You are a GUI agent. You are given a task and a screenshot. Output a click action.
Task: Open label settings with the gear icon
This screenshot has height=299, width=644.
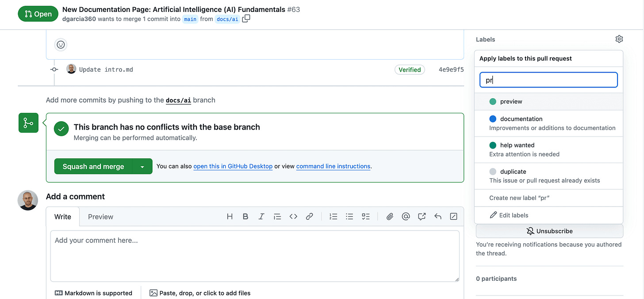tap(619, 39)
